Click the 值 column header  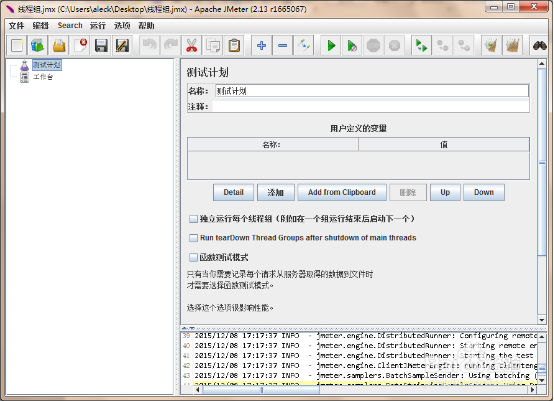click(x=444, y=145)
